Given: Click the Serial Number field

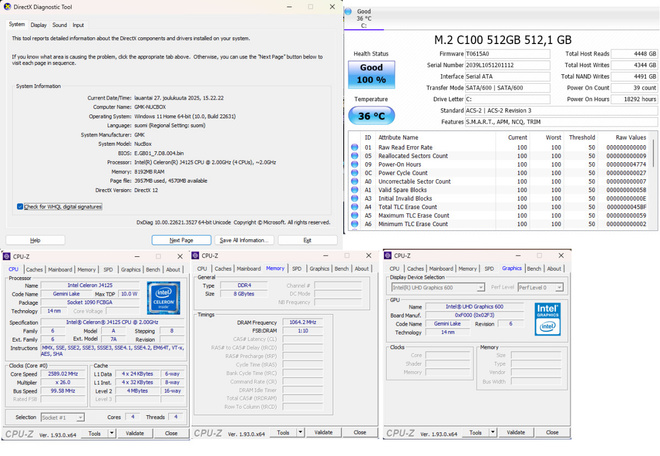Looking at the screenshot, I should [507, 65].
